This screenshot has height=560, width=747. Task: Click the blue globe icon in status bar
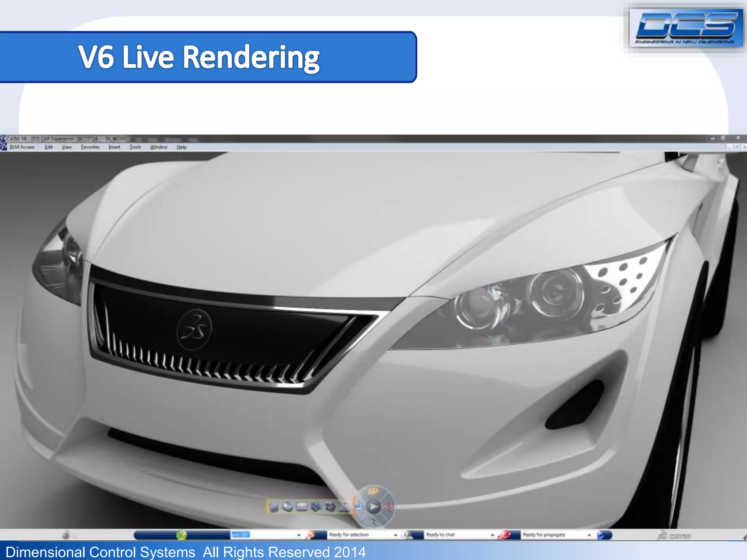pyautogui.click(x=601, y=535)
